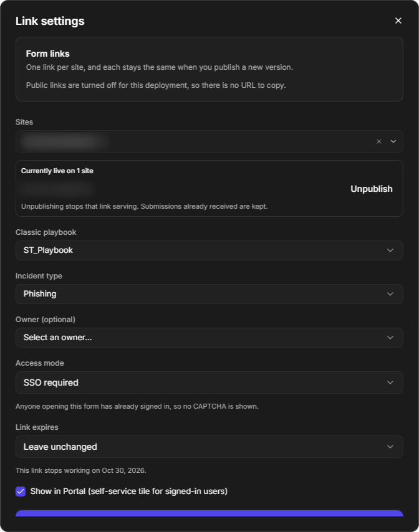Viewport: 419px width, 532px height.
Task: Uncheck the Show in Portal checkbox
Action: (21, 492)
